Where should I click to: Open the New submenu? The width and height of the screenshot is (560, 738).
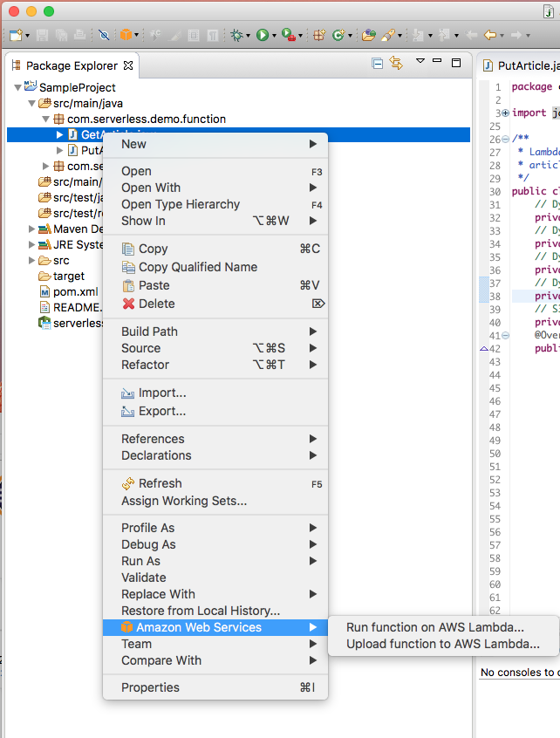pos(215,144)
